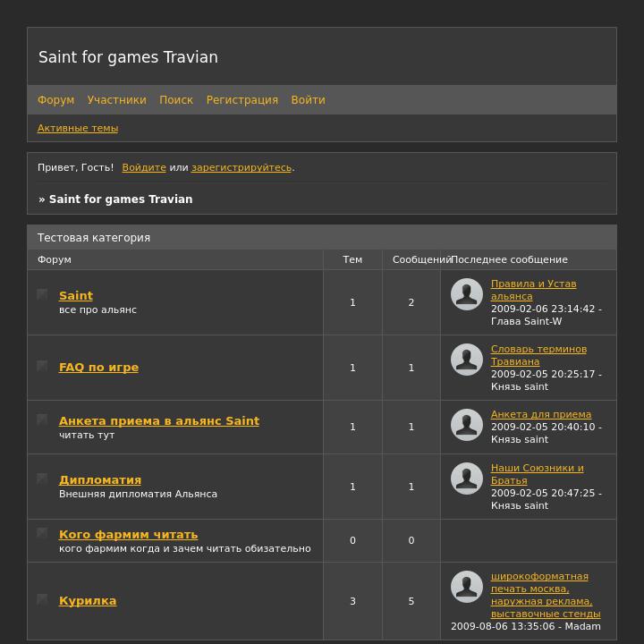Open the Регистрация page from navbar
The height and width of the screenshot is (644, 644).
coord(241,100)
